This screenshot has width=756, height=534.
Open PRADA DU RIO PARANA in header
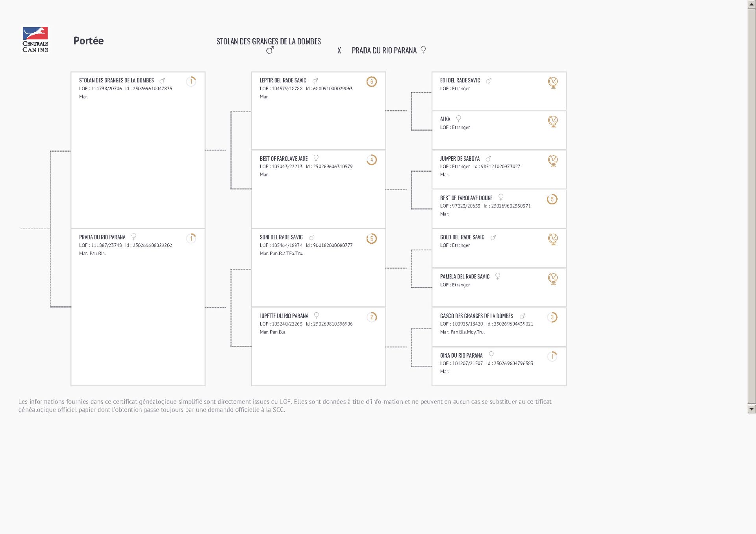pyautogui.click(x=384, y=50)
